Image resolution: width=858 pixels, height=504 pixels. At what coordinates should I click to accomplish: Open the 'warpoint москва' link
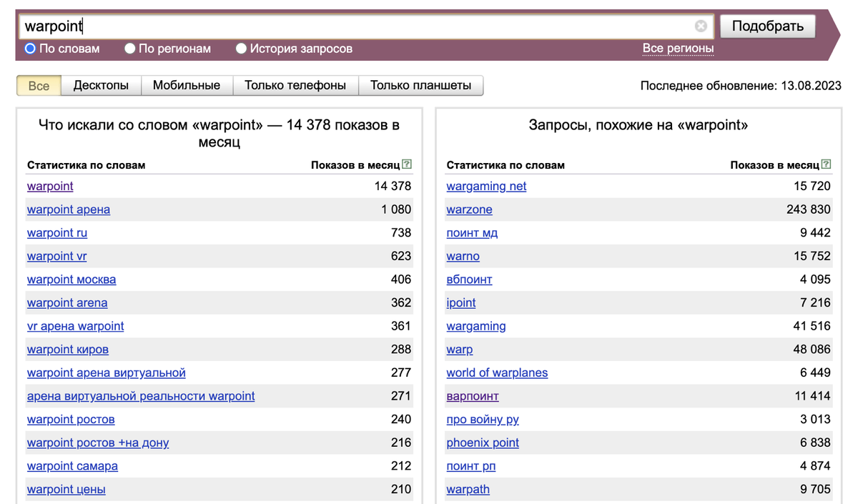point(71,280)
